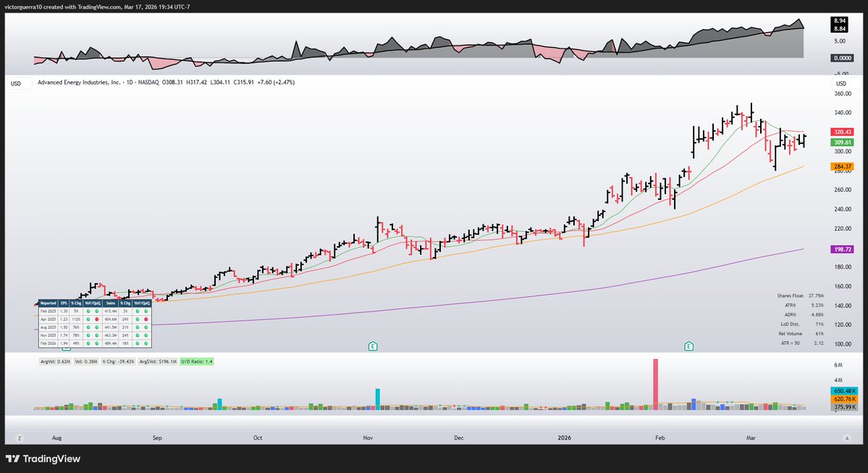Screen dimensions: 868x473
Task: Click the Sales column header in earnings table
Action: point(111,303)
